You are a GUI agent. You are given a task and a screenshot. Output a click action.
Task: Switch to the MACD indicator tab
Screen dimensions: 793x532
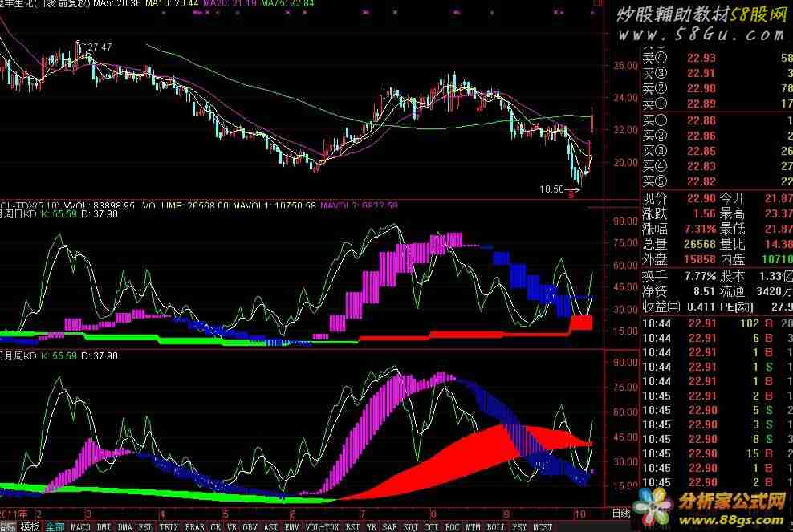(80, 527)
